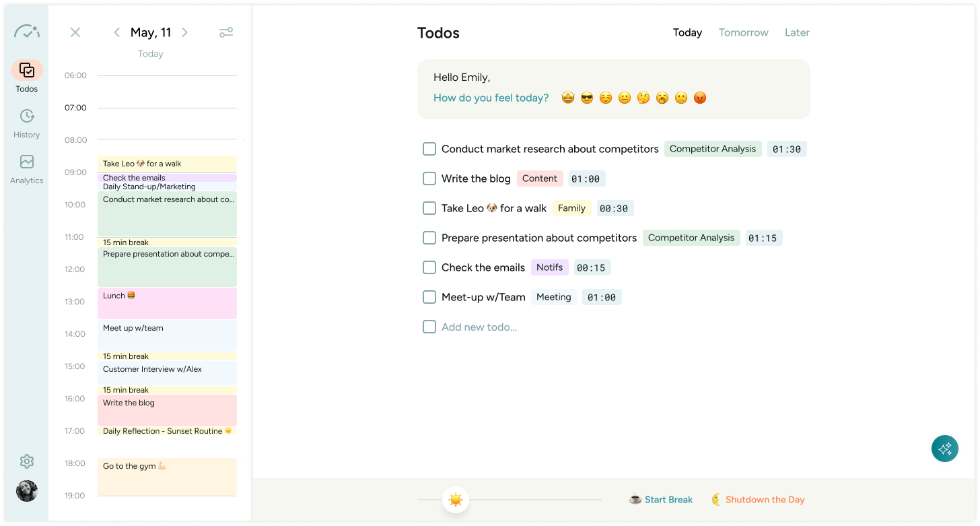The width and height of the screenshot is (980, 526).
Task: Check off the Write the blog todo
Action: (x=429, y=178)
